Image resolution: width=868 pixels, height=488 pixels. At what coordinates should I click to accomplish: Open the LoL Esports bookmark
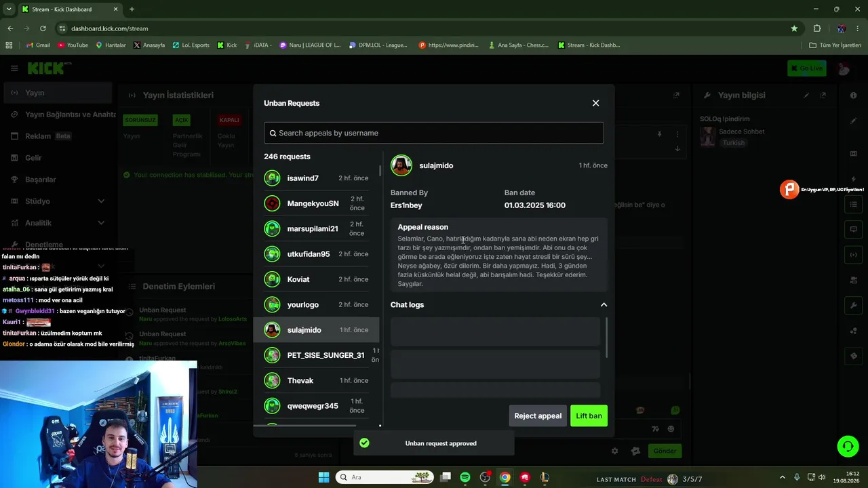(x=191, y=45)
